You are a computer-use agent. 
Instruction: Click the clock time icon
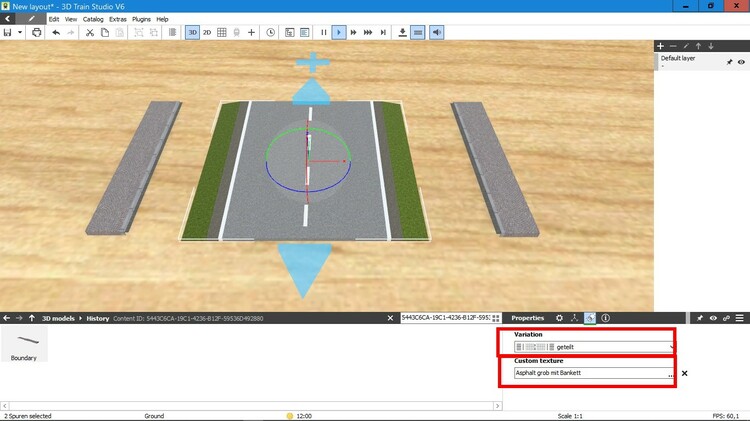271,32
